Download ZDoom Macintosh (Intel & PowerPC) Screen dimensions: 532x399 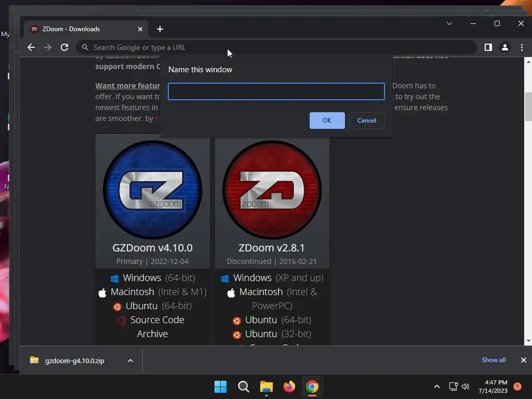278,299
